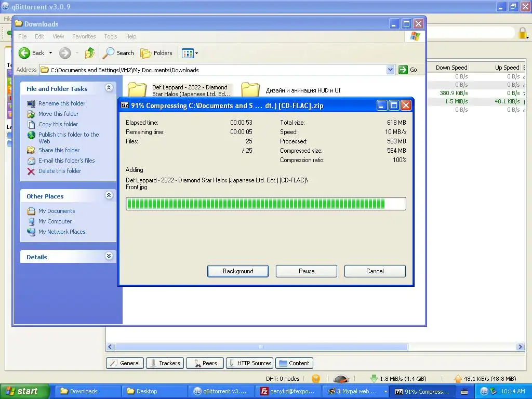532x399 pixels.
Task: Open the Favorites menu
Action: (84, 36)
